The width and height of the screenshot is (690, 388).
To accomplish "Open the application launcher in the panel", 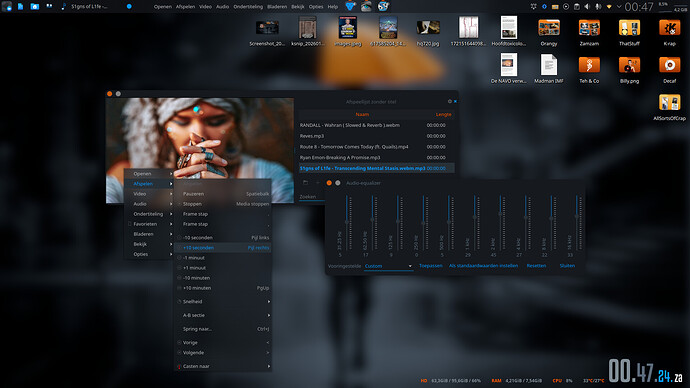I will click(7, 6).
